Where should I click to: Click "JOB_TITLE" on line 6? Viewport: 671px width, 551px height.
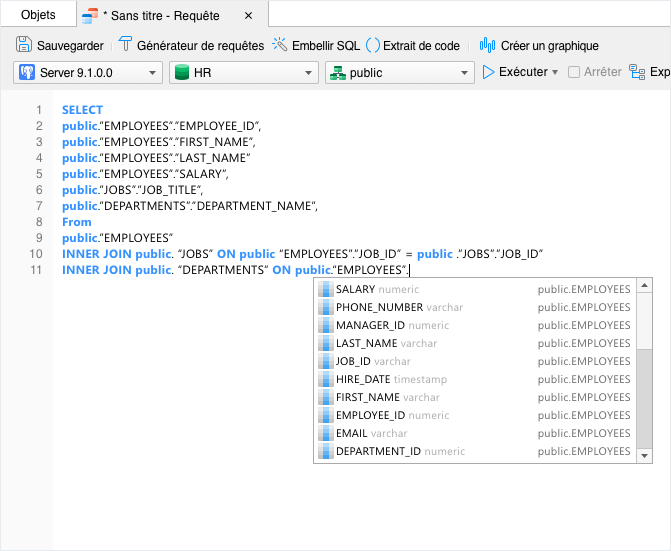(169, 190)
